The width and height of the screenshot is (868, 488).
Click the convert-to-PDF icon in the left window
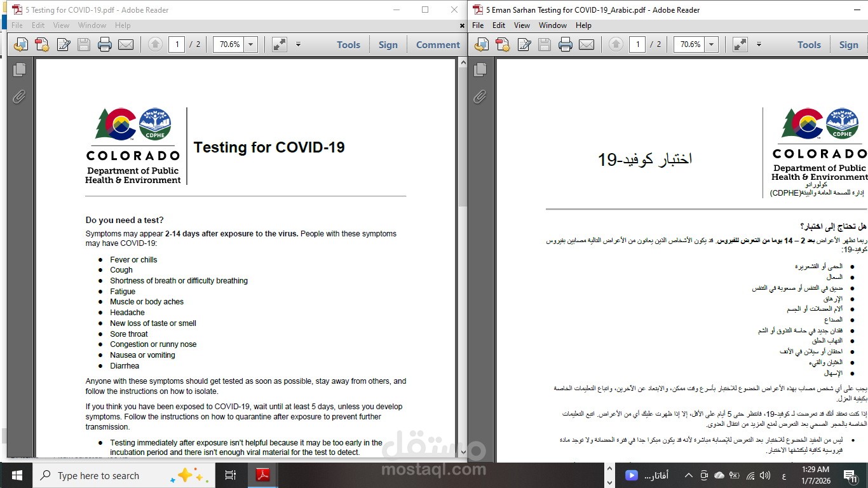pyautogui.click(x=21, y=44)
